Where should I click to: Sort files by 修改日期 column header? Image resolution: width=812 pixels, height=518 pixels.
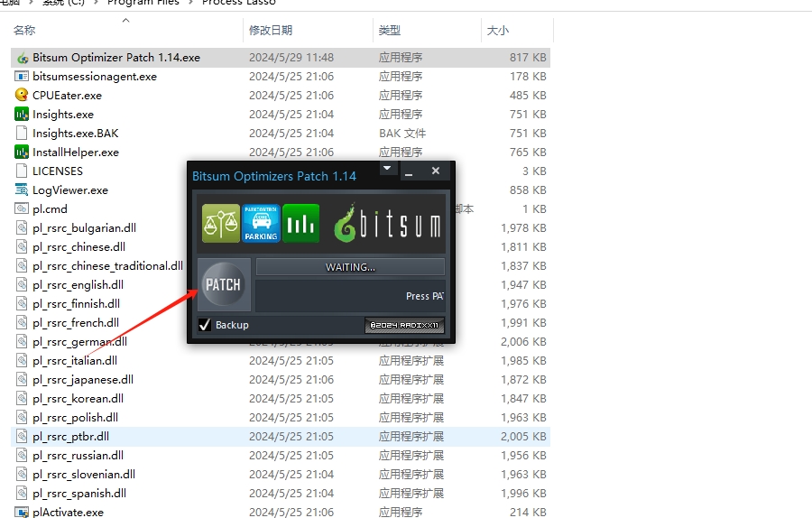click(271, 30)
